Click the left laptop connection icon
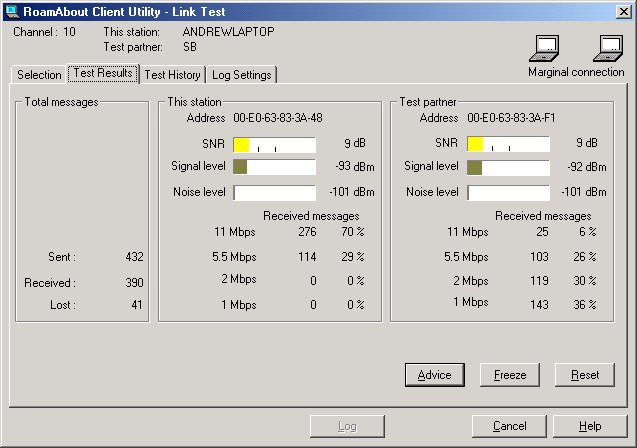This screenshot has height=448, width=637. click(546, 48)
